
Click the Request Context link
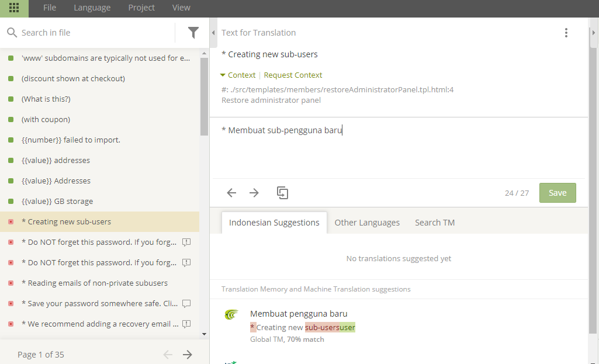293,75
